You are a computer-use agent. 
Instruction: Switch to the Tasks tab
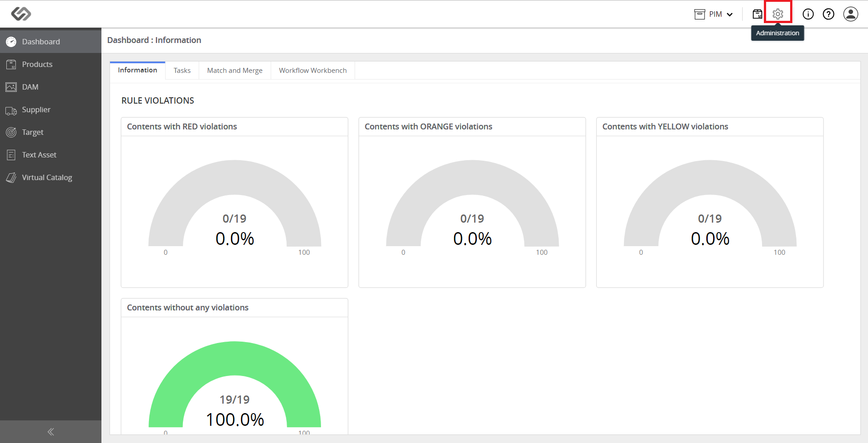(182, 71)
